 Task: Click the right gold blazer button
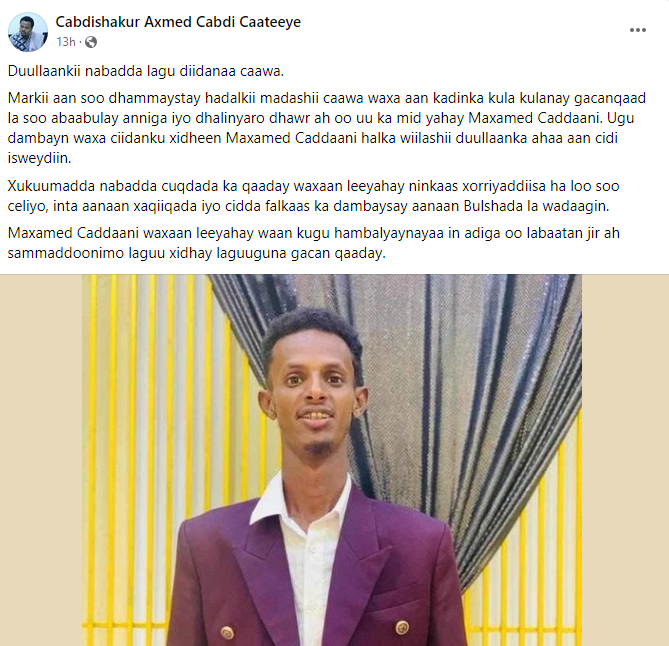(402, 627)
